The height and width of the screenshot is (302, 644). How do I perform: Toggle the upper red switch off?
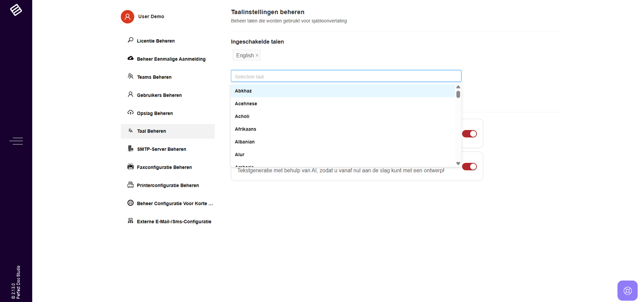click(x=469, y=134)
